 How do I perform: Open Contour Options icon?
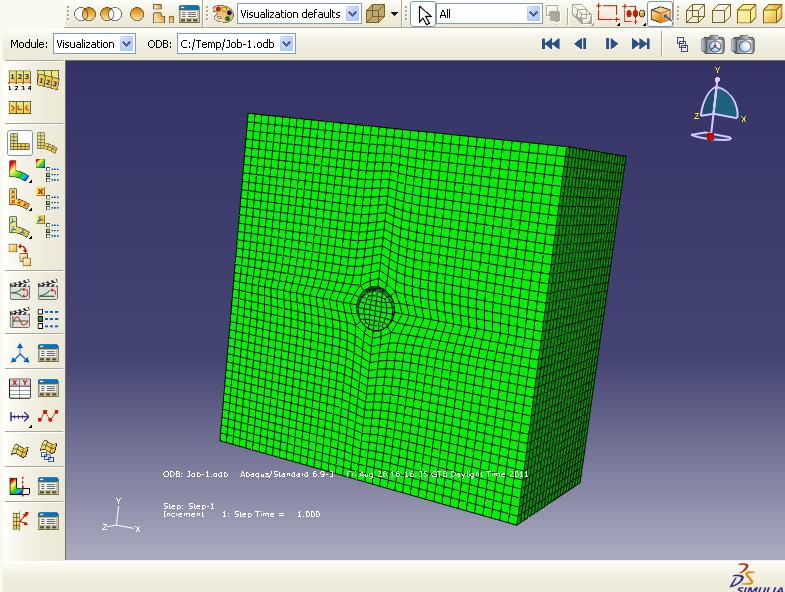(47, 170)
